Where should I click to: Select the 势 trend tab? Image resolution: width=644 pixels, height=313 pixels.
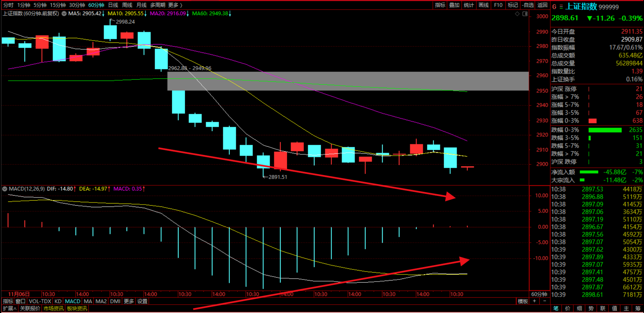click(x=591, y=309)
